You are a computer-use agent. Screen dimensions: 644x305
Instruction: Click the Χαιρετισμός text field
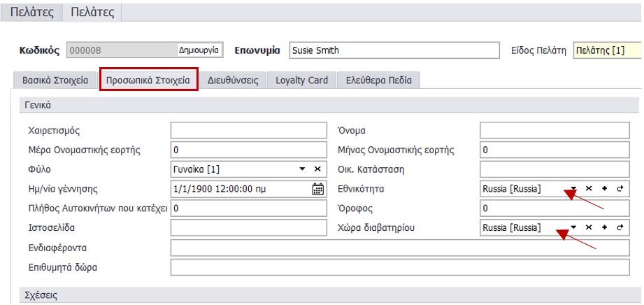(x=248, y=130)
